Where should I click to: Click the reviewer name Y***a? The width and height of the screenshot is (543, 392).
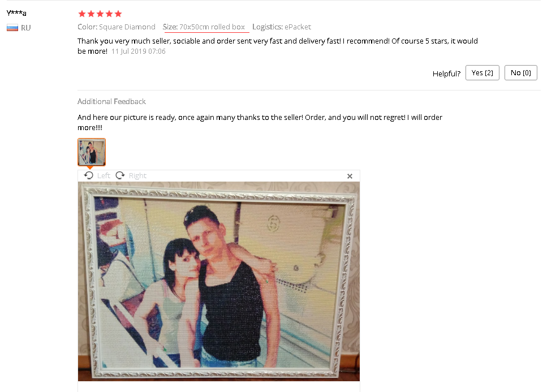point(16,13)
